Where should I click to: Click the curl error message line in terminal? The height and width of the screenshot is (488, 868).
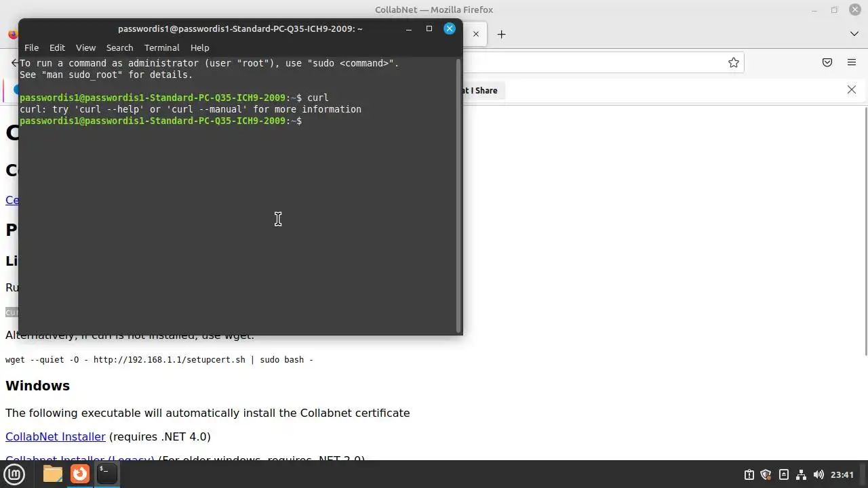[191, 109]
